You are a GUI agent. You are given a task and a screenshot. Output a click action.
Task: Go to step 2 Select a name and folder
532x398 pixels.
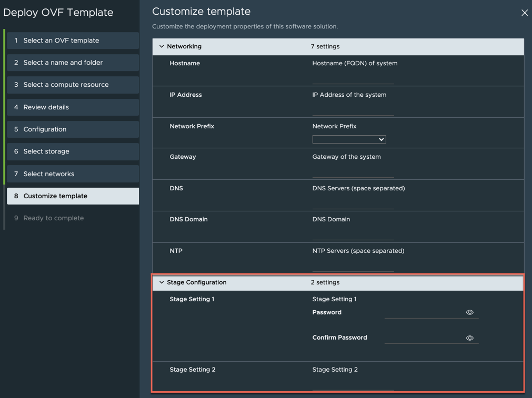73,63
